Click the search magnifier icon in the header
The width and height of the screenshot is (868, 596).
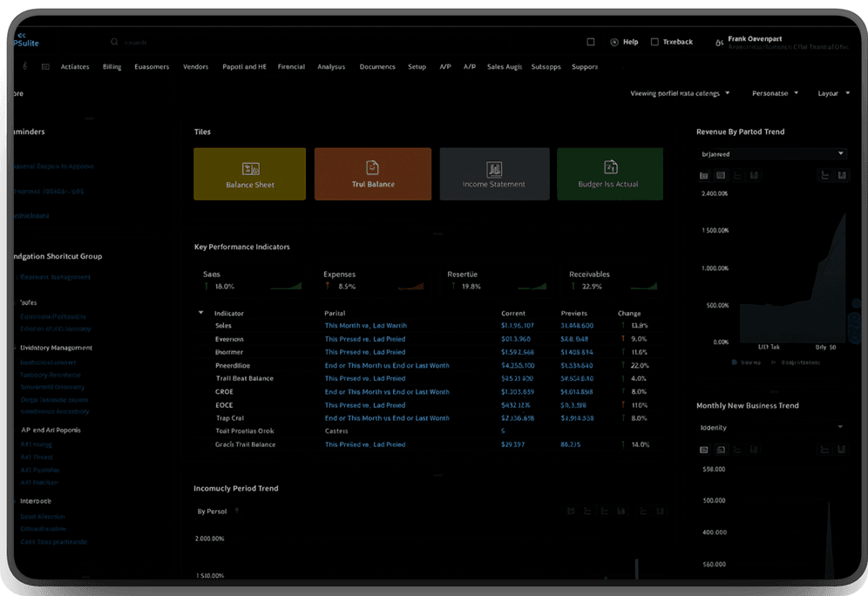(x=113, y=42)
